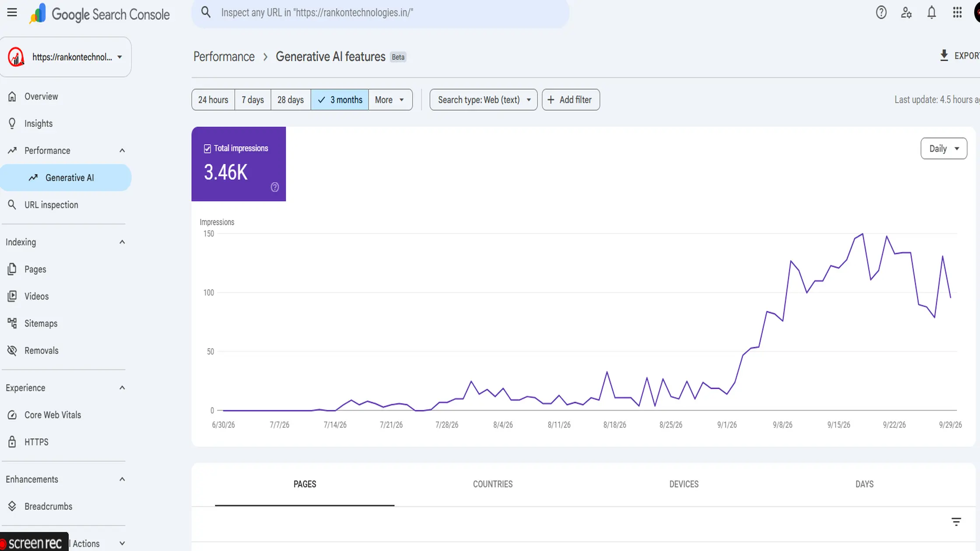
Task: Open the property selector dropdown
Action: click(x=66, y=57)
